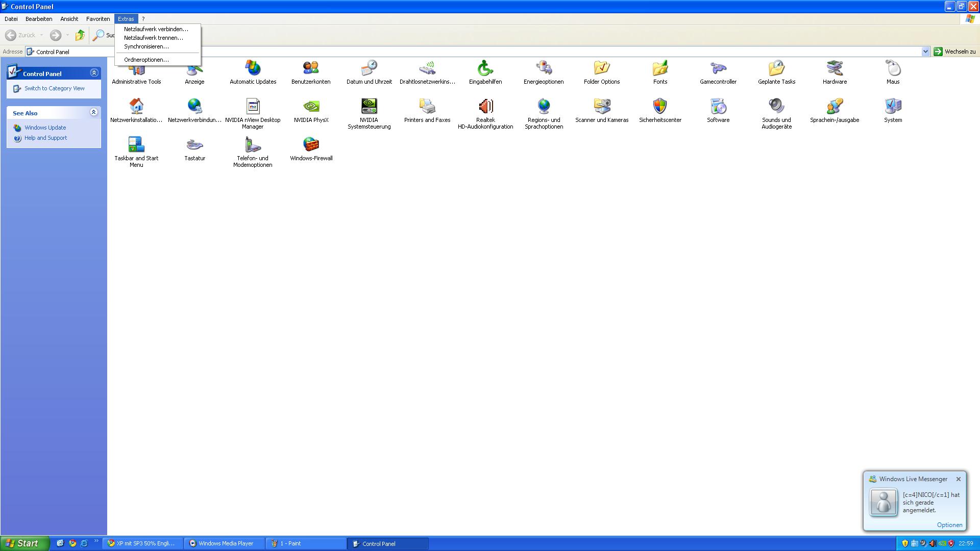Choose Netzlaufwerk verbinden menu entry
This screenshot has height=551, width=980.
pos(156,29)
